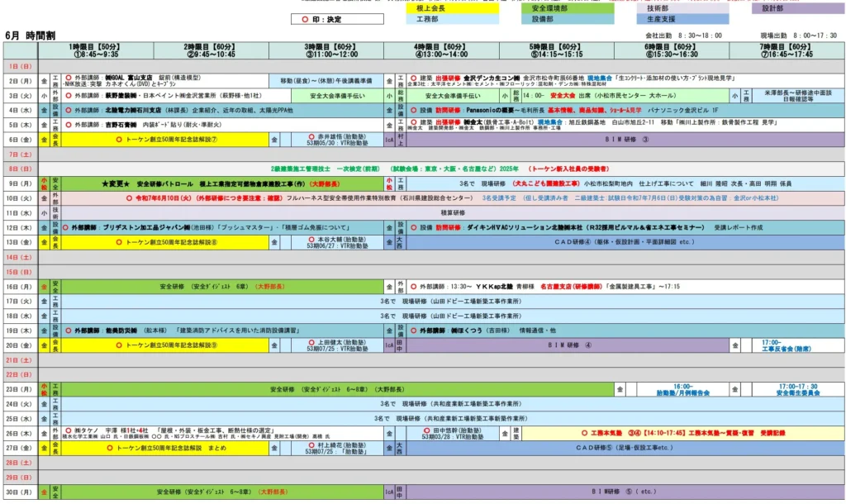Click 'トーケン創立50周年記念誌解説⑨' cell
Image resolution: width=846 pixels, height=504 pixels.
coord(164,345)
